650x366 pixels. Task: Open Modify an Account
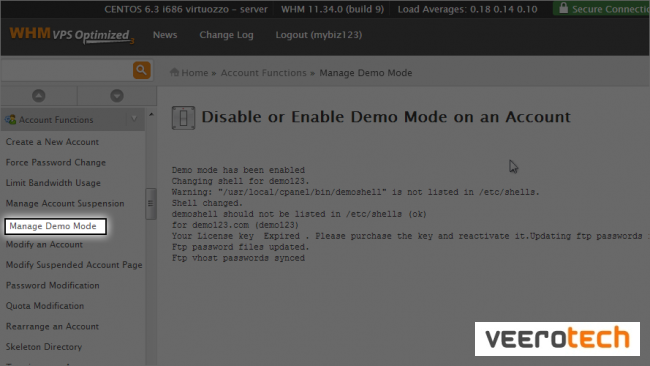pyautogui.click(x=44, y=245)
